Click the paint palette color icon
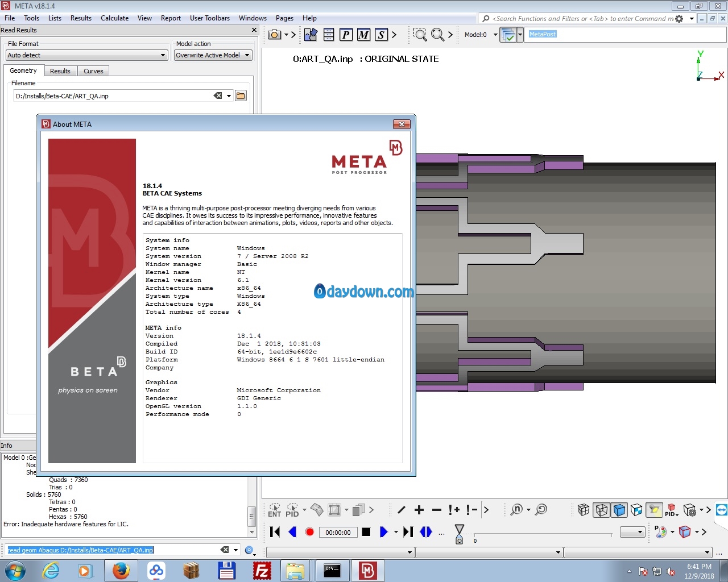 point(660,532)
